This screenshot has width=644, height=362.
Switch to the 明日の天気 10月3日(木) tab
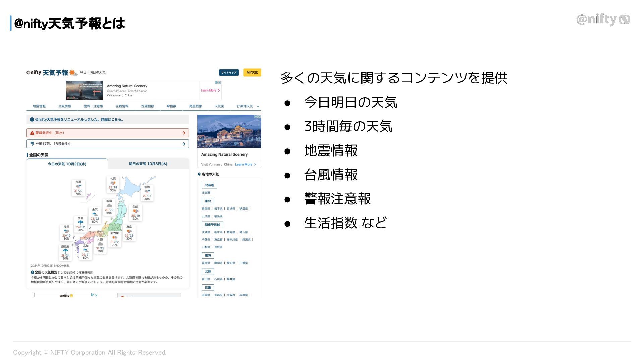148,164
